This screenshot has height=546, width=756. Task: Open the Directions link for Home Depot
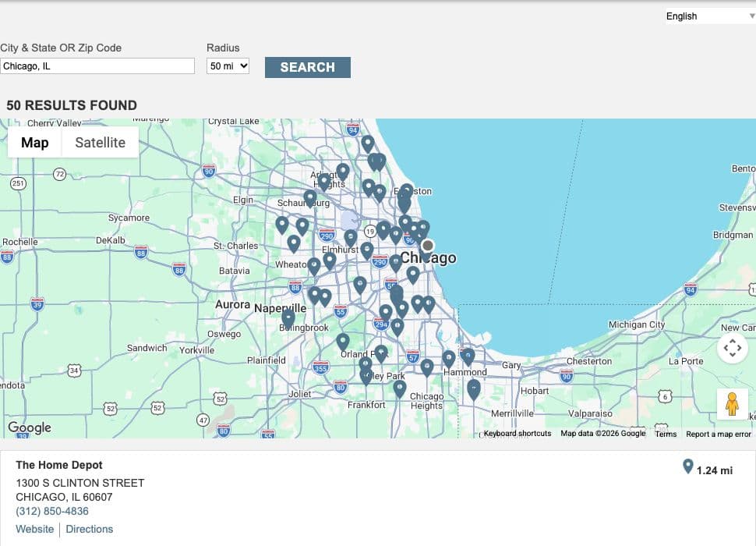89,529
